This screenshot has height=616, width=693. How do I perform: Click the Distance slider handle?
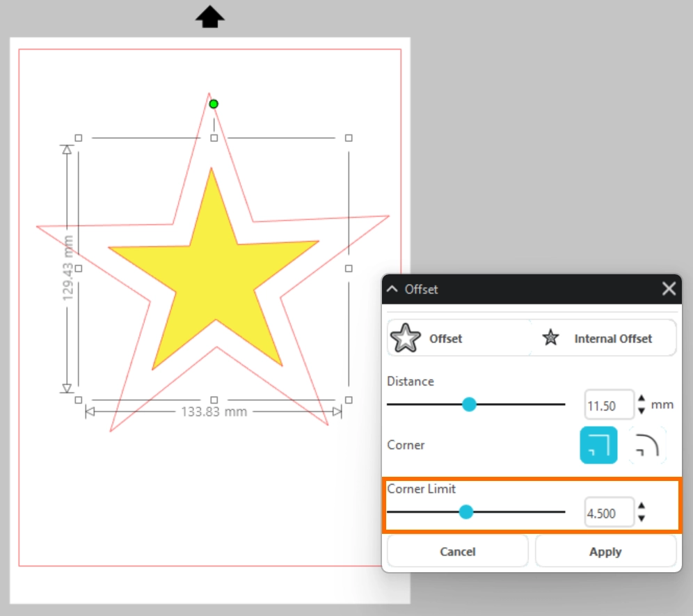pyautogui.click(x=469, y=404)
